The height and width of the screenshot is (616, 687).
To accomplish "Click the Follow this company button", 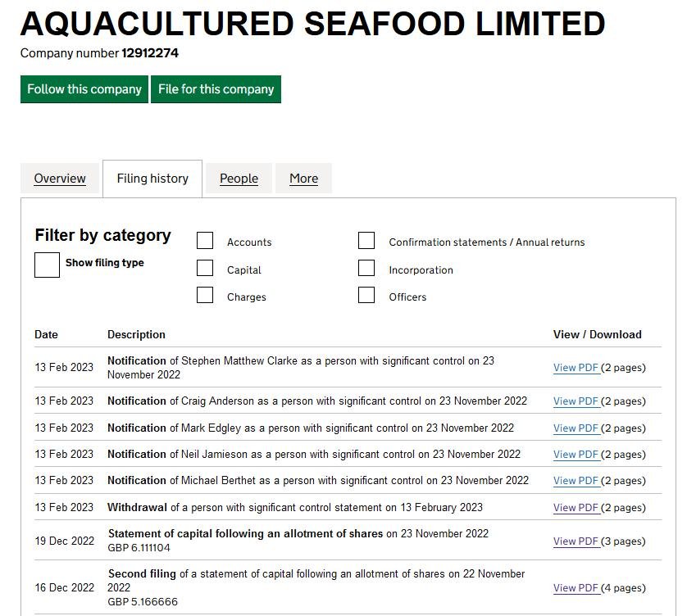I will click(x=84, y=89).
